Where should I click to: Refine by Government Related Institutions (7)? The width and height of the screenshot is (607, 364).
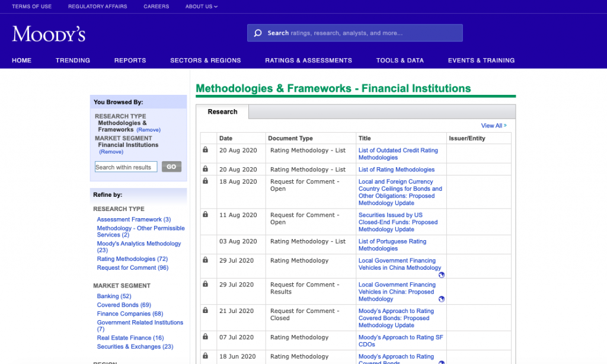click(x=140, y=325)
